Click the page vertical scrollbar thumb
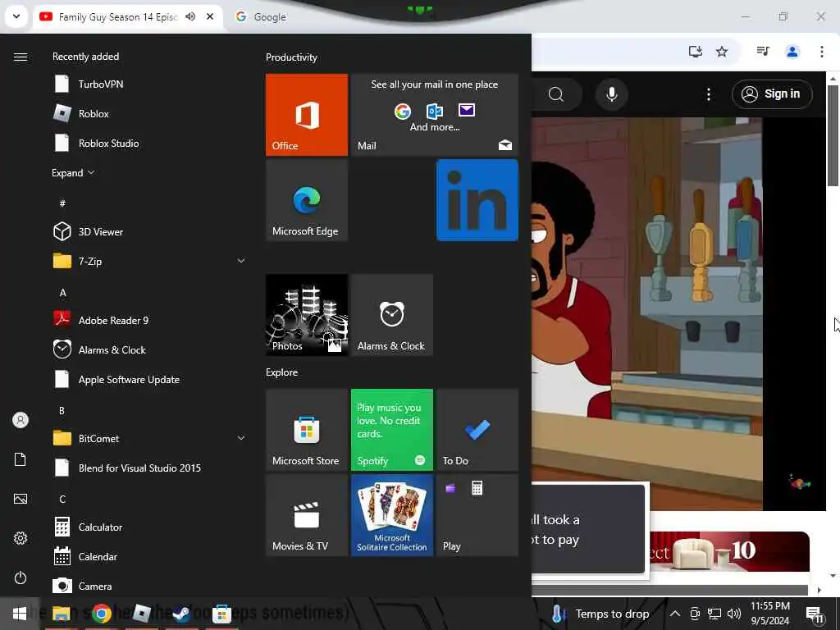Screen dimensions: 840x630 (x=833, y=135)
